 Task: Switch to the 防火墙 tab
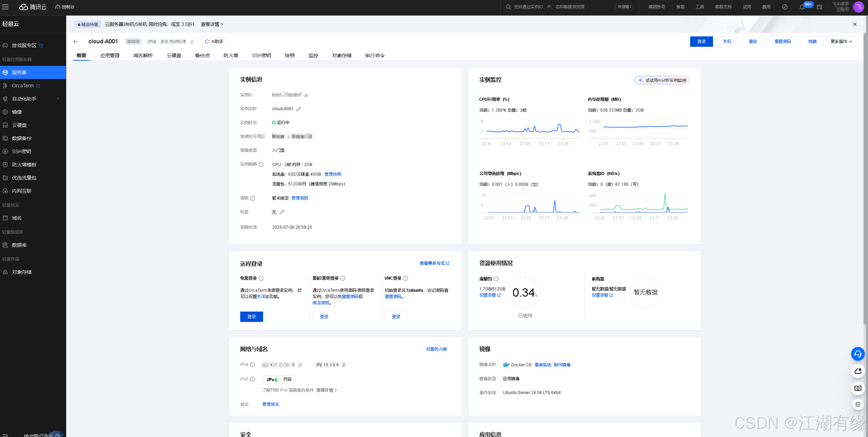pos(231,55)
